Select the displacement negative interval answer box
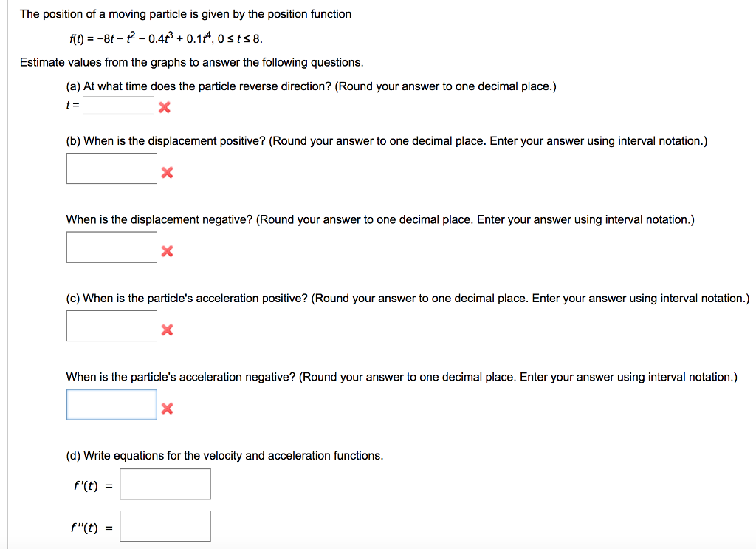 pos(111,247)
